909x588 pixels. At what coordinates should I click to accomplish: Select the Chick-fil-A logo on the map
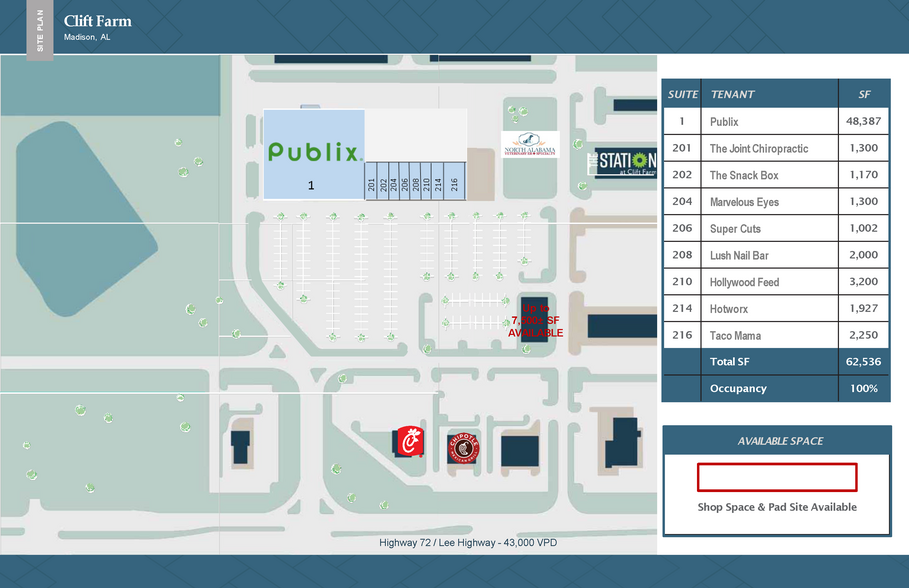coord(410,442)
